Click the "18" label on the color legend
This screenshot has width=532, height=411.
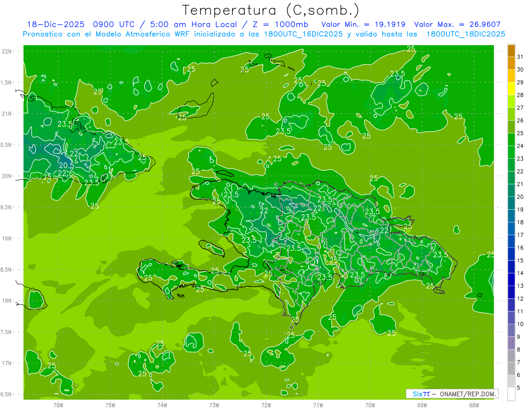coord(520,223)
